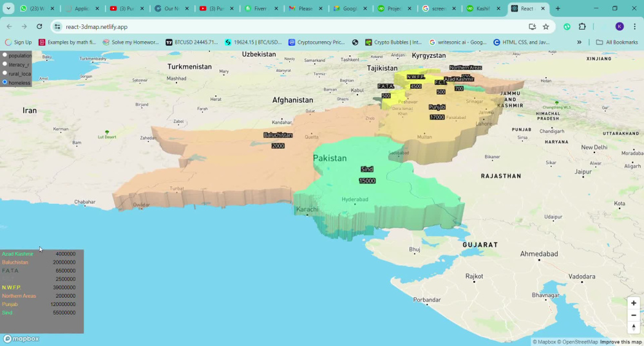644x346 pixels.
Task: Open the green Grammarly extension icon
Action: [567, 26]
